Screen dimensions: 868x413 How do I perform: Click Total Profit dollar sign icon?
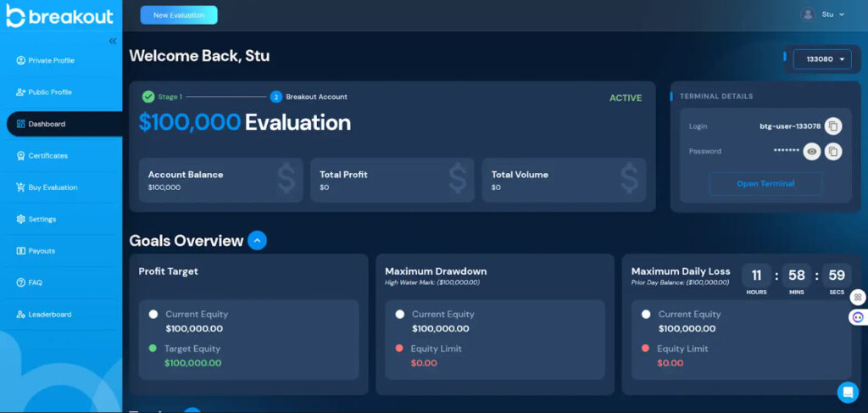pyautogui.click(x=458, y=179)
